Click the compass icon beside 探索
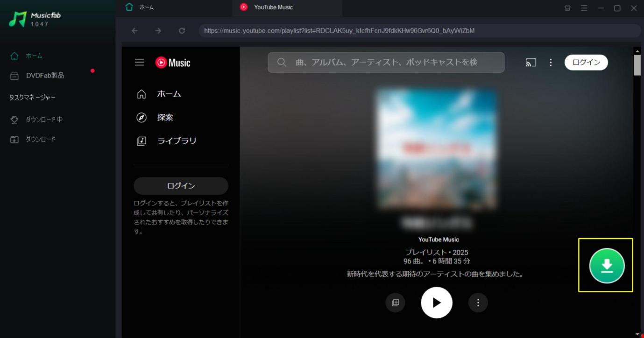This screenshot has height=338, width=644. [x=142, y=117]
